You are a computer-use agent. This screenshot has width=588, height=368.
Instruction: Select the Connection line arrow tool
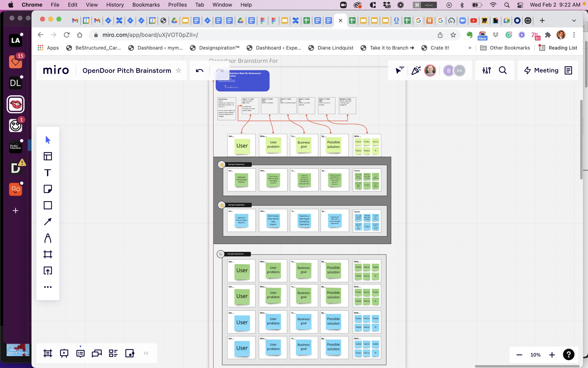point(48,221)
